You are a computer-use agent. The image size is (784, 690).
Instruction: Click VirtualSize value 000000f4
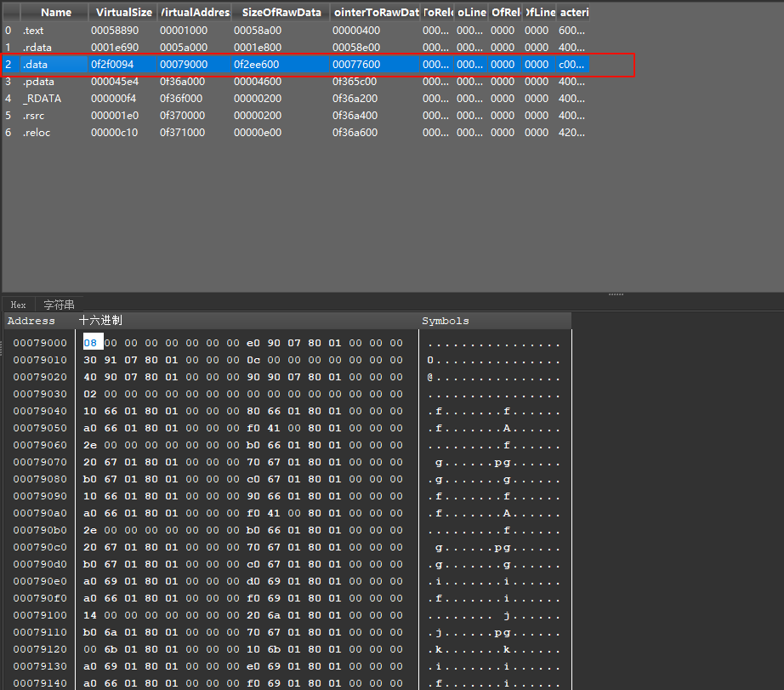click(x=113, y=99)
